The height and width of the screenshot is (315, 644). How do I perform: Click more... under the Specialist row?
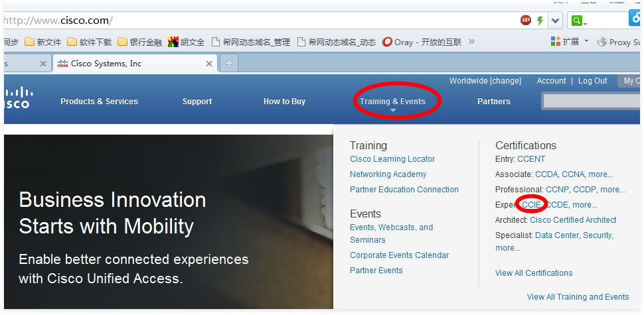[x=508, y=248]
